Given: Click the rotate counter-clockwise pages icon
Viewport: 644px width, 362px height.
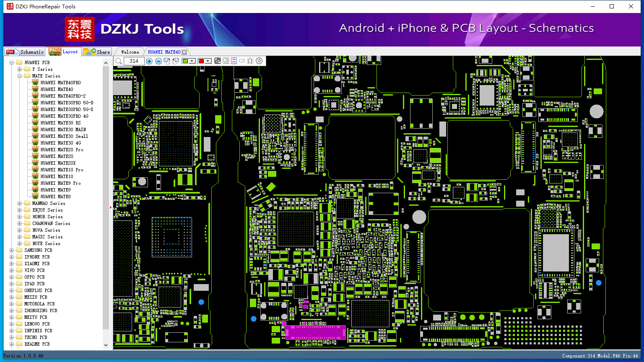Looking at the screenshot, I should 176,61.
